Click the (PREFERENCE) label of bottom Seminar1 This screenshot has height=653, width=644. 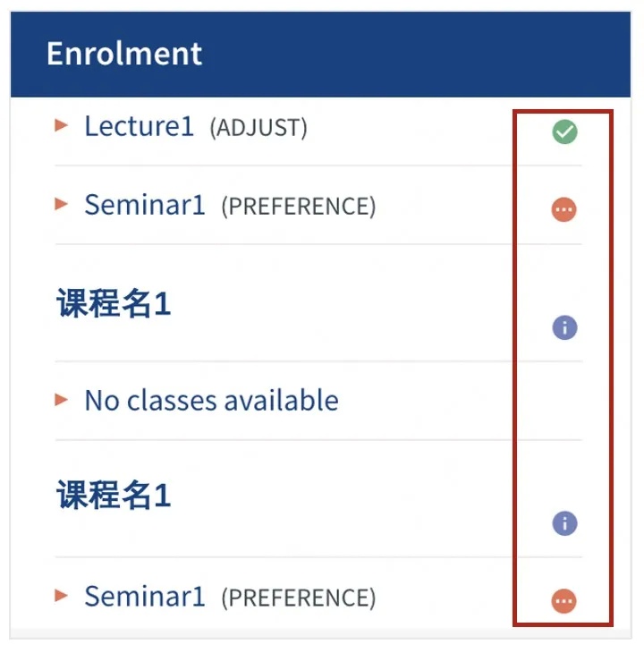[x=299, y=598]
